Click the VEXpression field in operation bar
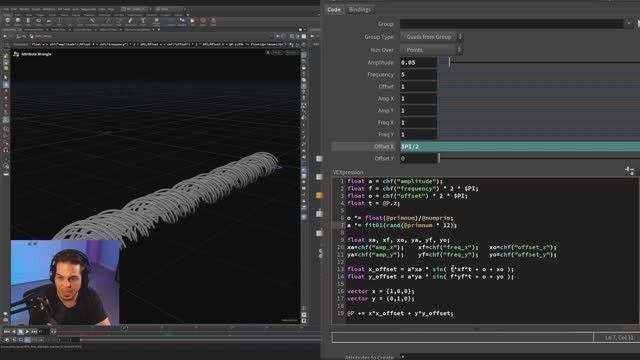640x360 pixels. [160, 44]
